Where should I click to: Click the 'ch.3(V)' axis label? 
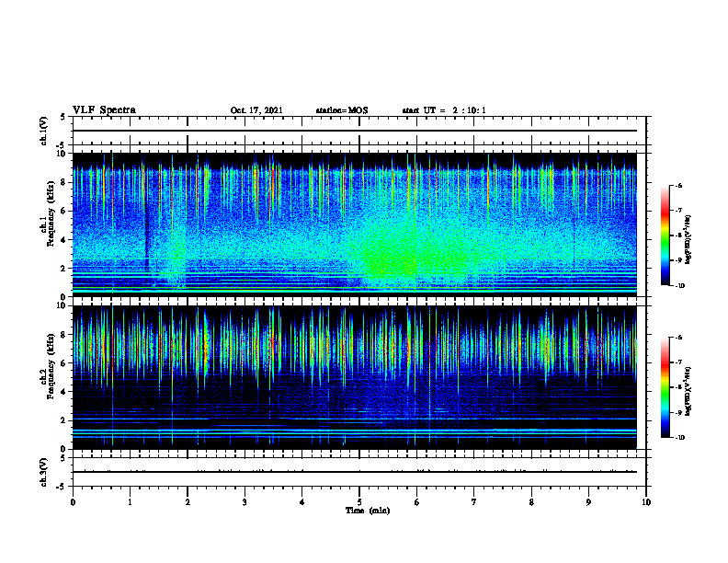pyautogui.click(x=44, y=472)
